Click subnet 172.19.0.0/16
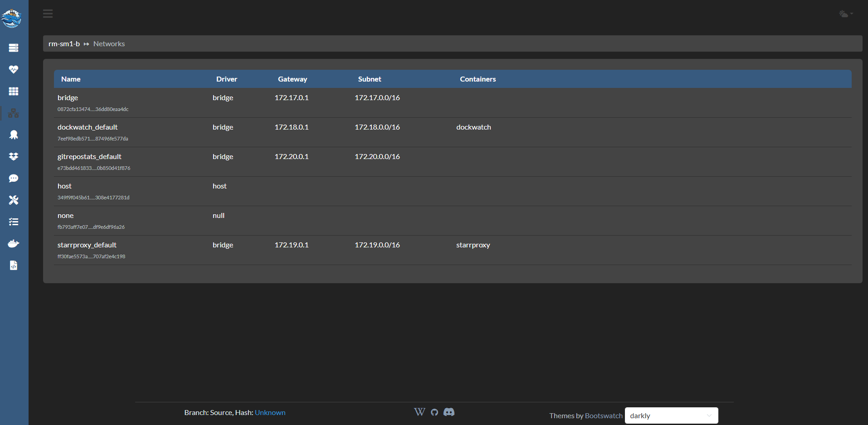This screenshot has width=868, height=425. point(377,245)
